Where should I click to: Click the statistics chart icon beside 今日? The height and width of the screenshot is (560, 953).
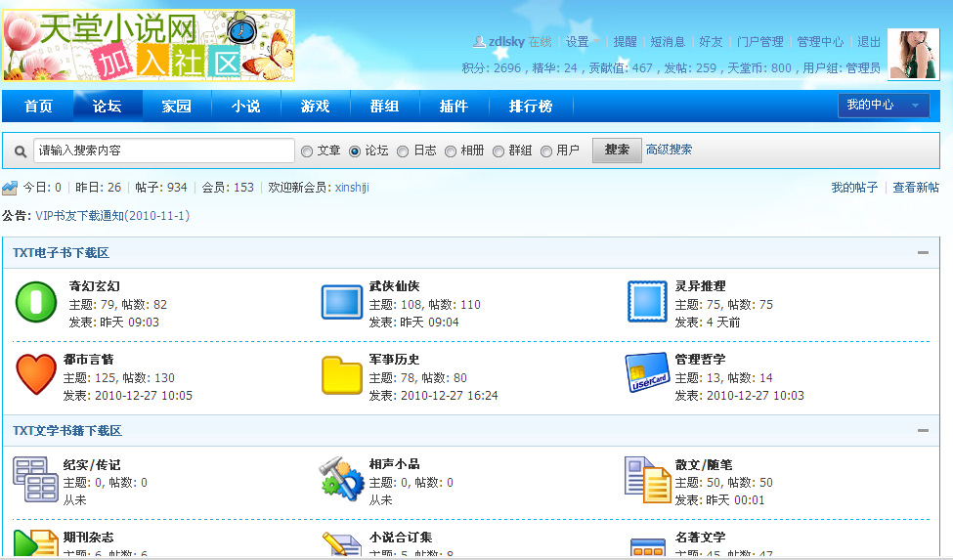pos(10,188)
